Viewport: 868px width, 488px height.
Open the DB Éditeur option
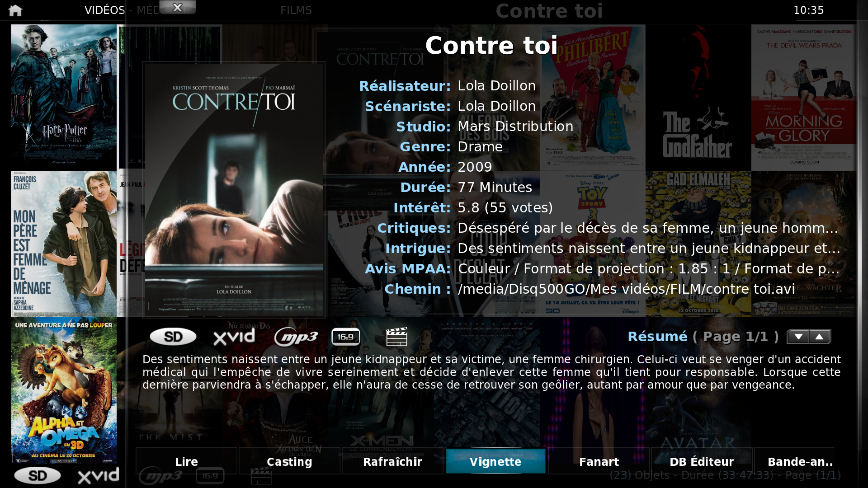coord(702,461)
